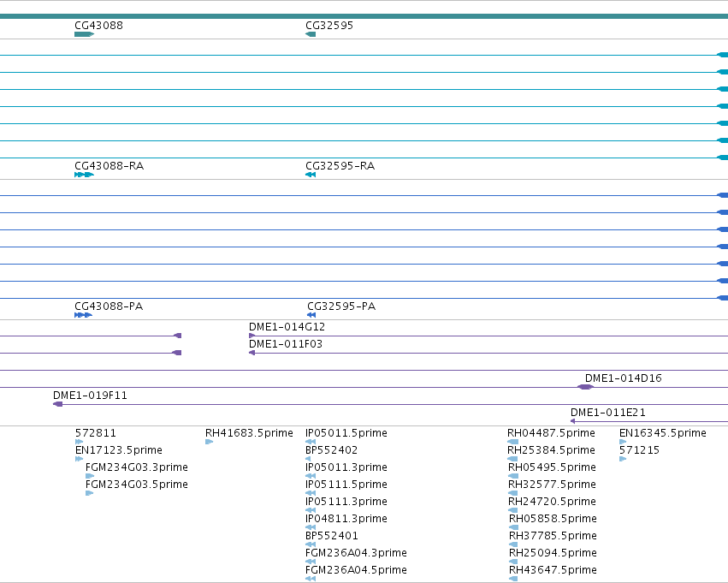
Task: Click the FGM234G03.3prime EST glyph
Action: (x=90, y=476)
